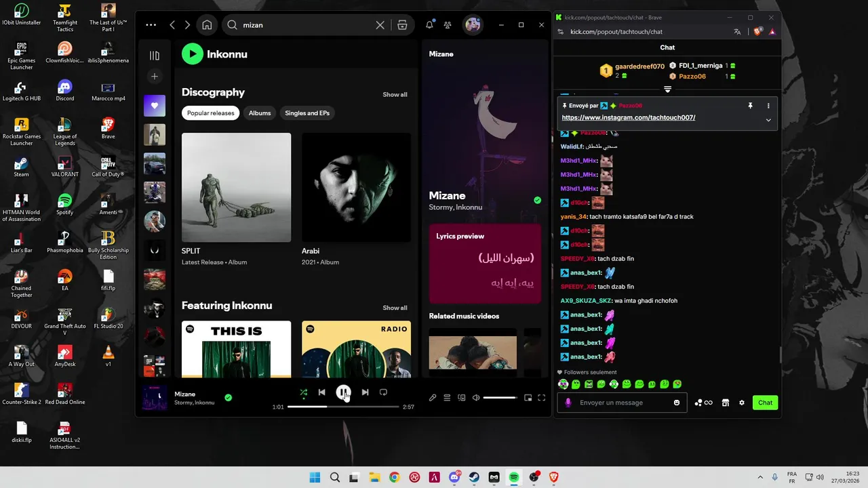This screenshot has width=868, height=488.
Task: Open Inkonnu Radio playlist card
Action: click(x=356, y=349)
